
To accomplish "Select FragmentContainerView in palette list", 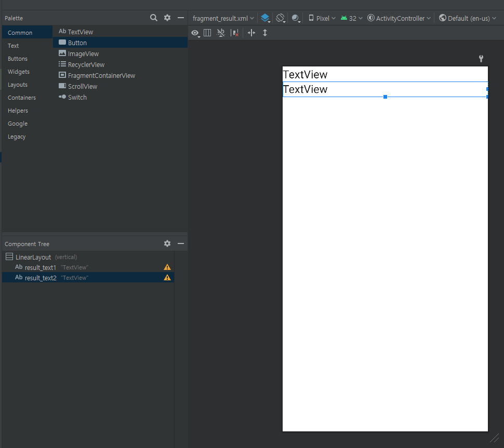I will tap(120, 75).
